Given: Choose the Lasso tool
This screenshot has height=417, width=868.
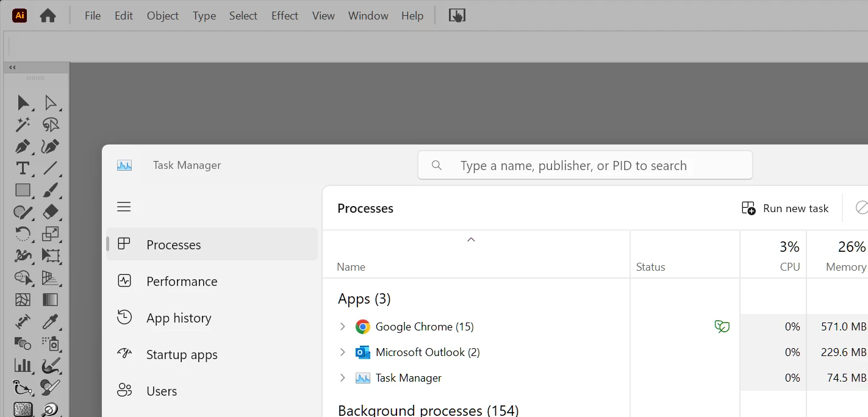Looking at the screenshot, I should (50, 124).
